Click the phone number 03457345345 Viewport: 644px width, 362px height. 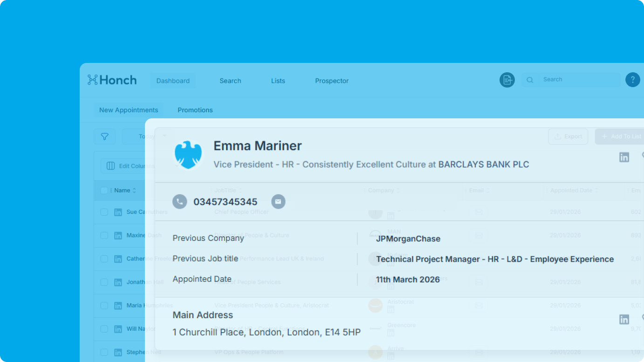coord(226,202)
